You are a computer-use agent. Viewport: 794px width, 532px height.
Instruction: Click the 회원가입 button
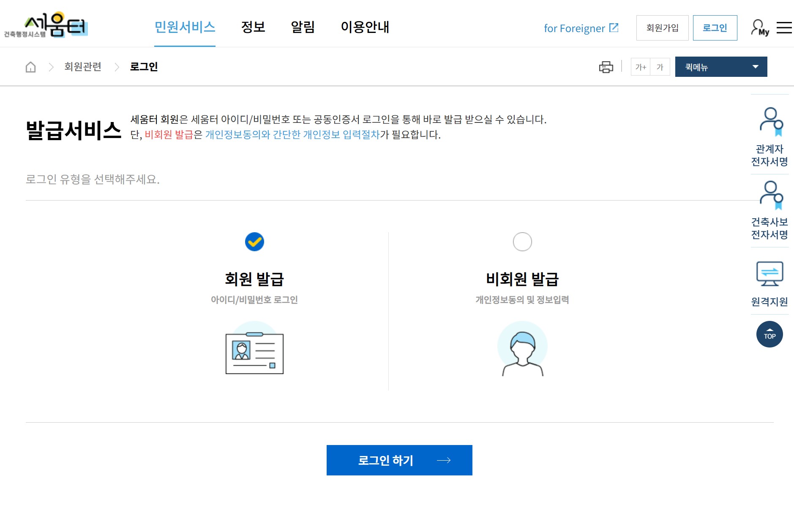pos(662,27)
